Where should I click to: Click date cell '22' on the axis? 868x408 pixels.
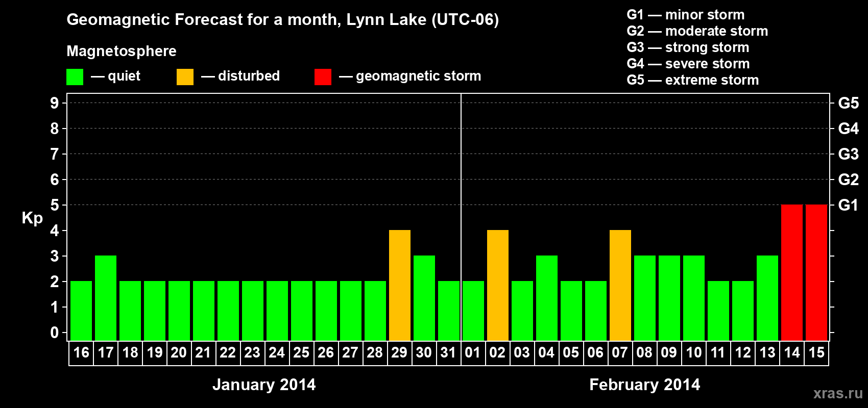(228, 353)
